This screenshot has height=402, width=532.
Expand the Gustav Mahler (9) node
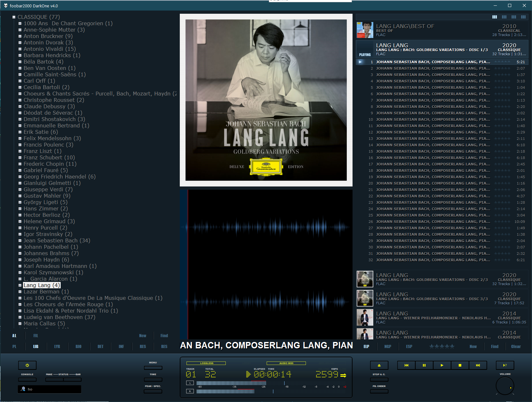pos(20,196)
